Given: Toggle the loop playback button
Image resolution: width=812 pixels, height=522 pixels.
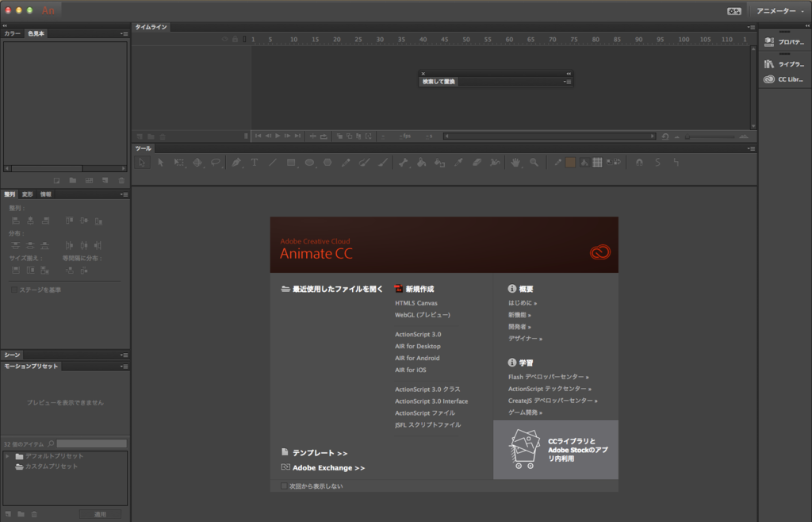Looking at the screenshot, I should [x=324, y=136].
